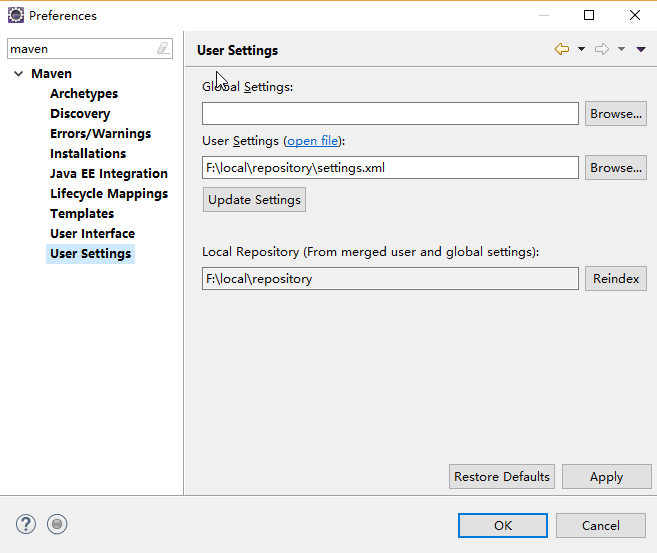This screenshot has width=657, height=553.
Task: Click the oomph preference recorder icon
Action: 57,524
